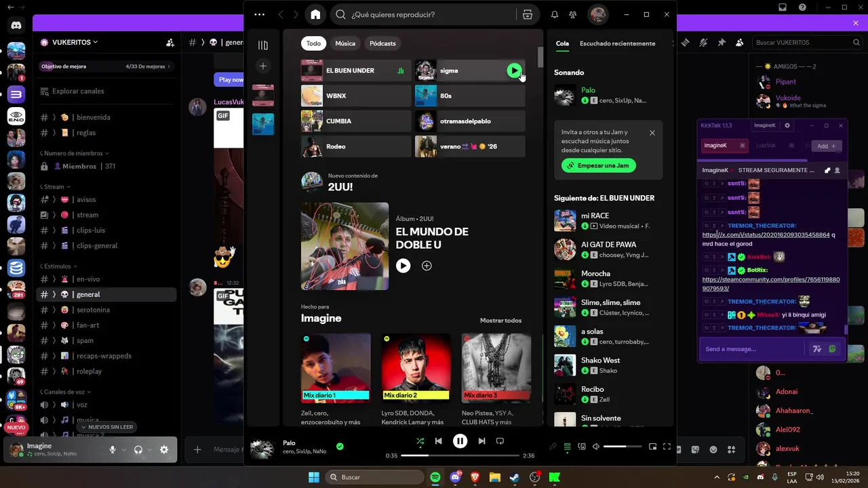Screen dimensions: 868x488
Task: Open the Rodeo playlist tile
Action: point(356,146)
